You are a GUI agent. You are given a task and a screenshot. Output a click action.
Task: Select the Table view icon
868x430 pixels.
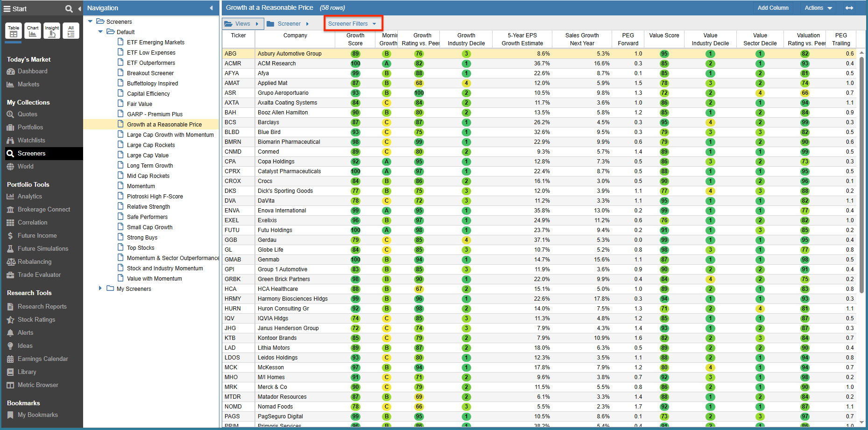(x=14, y=31)
